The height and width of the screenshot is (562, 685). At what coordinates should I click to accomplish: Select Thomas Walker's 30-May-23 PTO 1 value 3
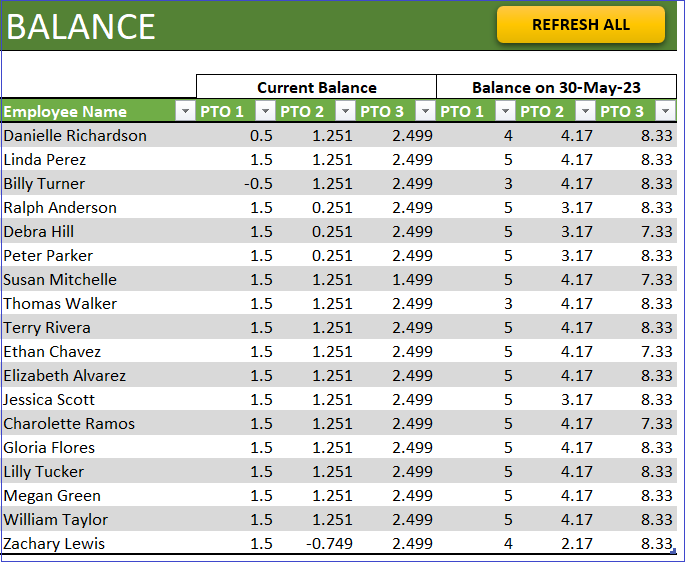pos(476,304)
